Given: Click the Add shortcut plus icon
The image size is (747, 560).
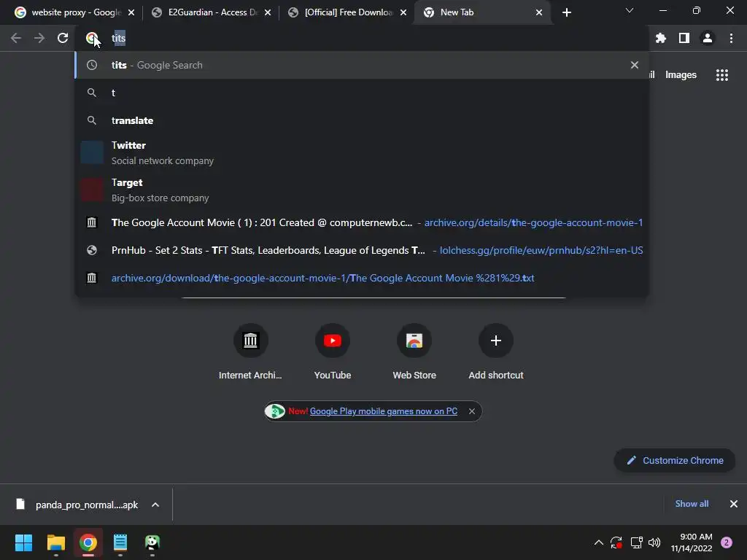Looking at the screenshot, I should 496,341.
